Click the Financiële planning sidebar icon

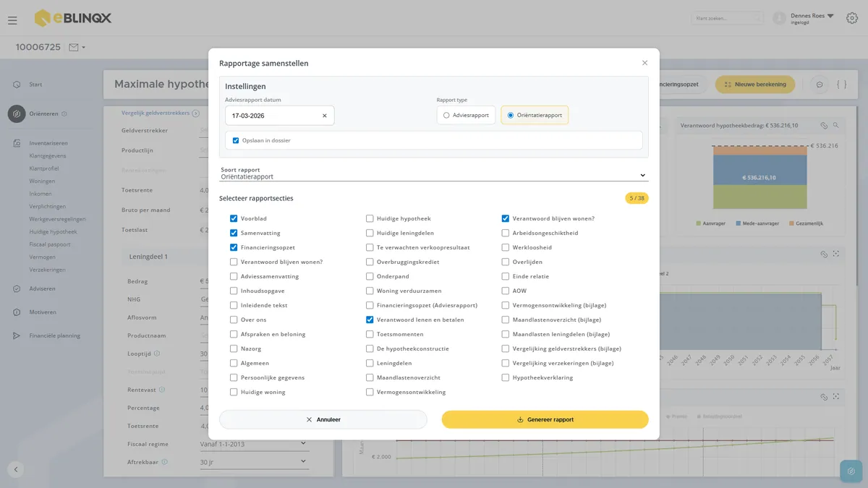coord(16,335)
